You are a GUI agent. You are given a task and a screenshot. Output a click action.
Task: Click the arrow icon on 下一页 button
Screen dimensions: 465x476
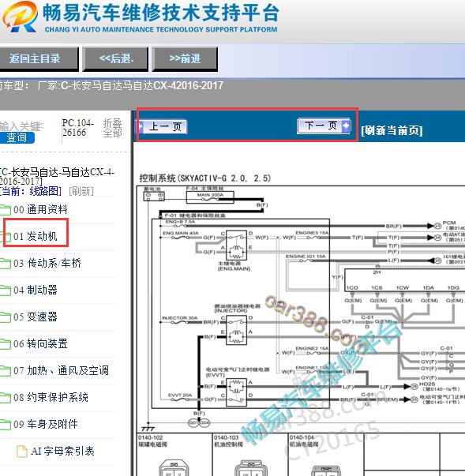click(x=346, y=126)
